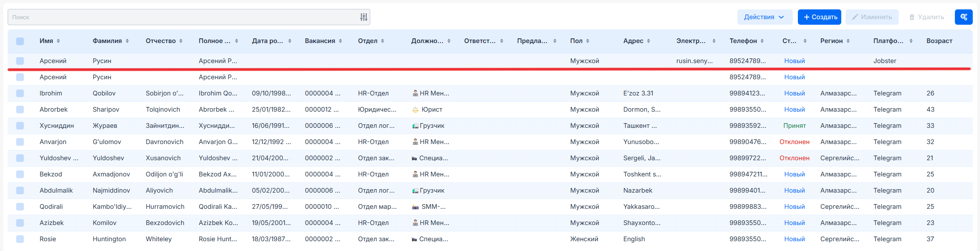The height and width of the screenshot is (251, 980).
Task: Click the Отчество column header
Action: (160, 41)
